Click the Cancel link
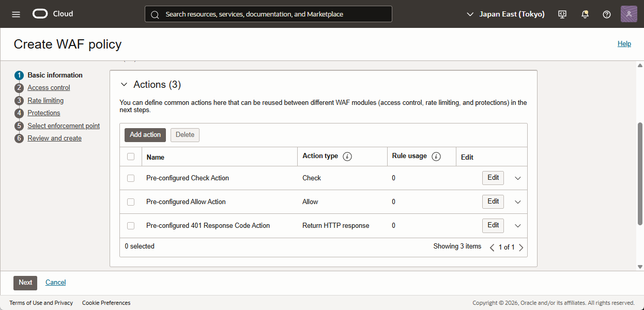The image size is (644, 310). (x=55, y=283)
